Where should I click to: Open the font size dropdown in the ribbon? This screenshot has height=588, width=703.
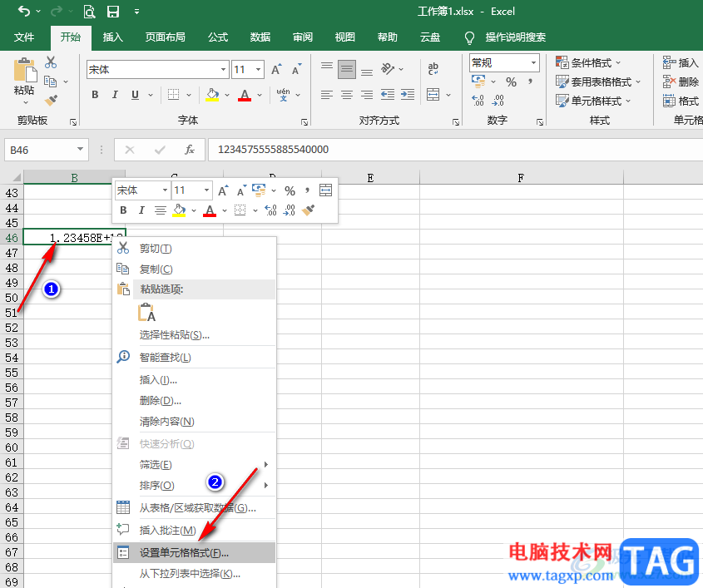coord(258,70)
